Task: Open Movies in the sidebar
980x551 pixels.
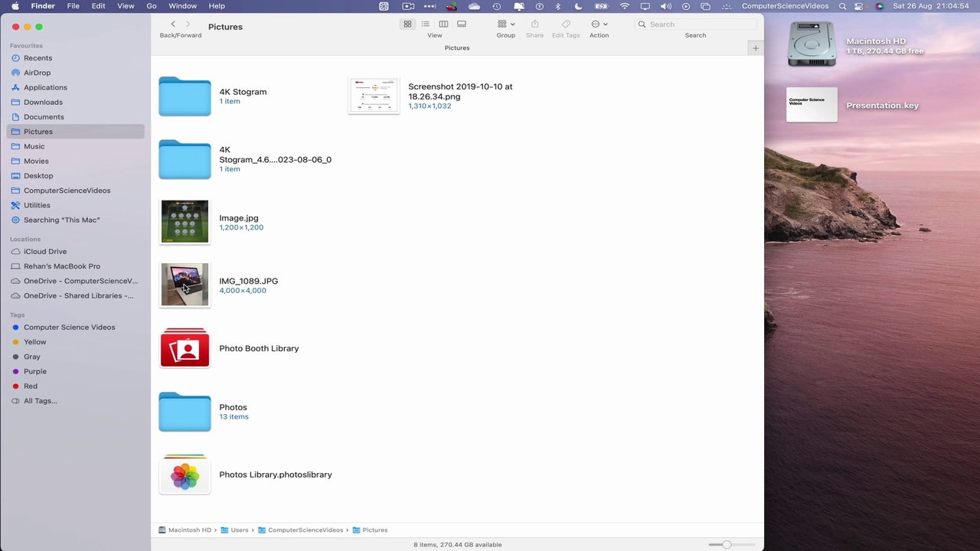Action: coord(75,161)
